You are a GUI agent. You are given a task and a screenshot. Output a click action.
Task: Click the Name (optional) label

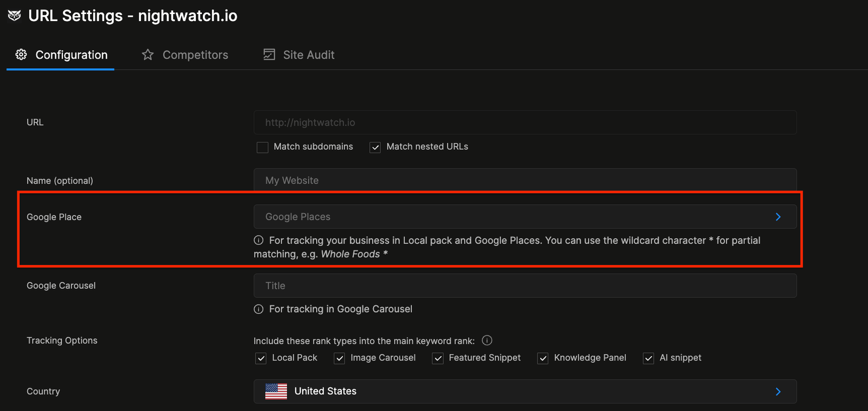coord(60,181)
